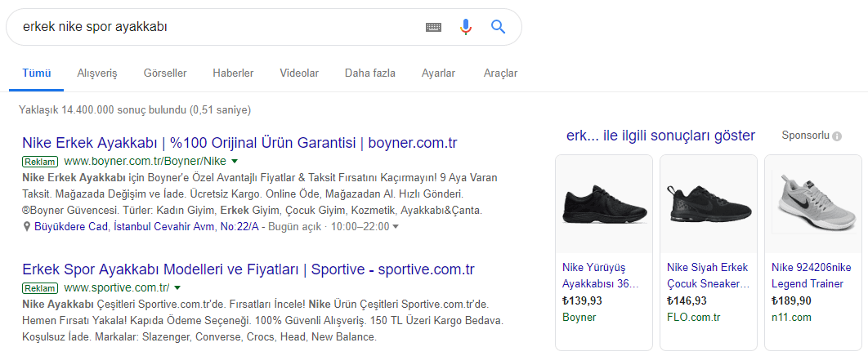Click 'Yaklaşık 14.400.000 sonuç bulundu' result count
Screen dimensions: 868x356
pyautogui.click(x=135, y=110)
